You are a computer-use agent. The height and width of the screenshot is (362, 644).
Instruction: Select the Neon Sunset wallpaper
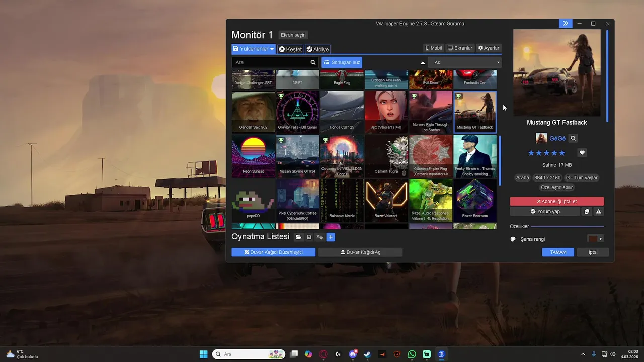point(254,156)
